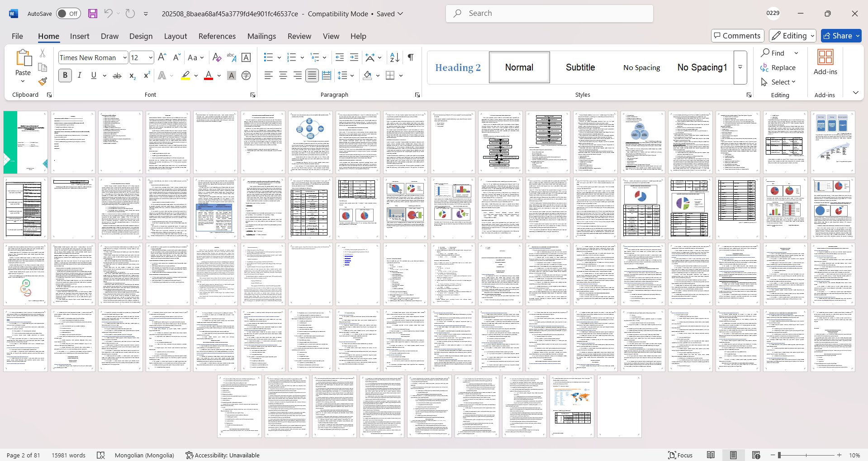Click the Search input box

[550, 14]
